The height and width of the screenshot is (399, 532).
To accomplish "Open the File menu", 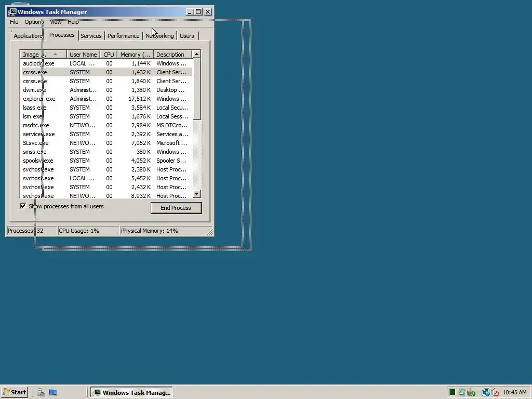I will tap(14, 22).
